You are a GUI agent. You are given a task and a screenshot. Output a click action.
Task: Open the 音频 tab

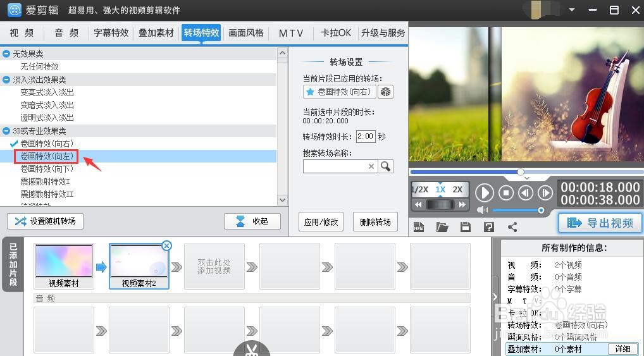(x=66, y=33)
